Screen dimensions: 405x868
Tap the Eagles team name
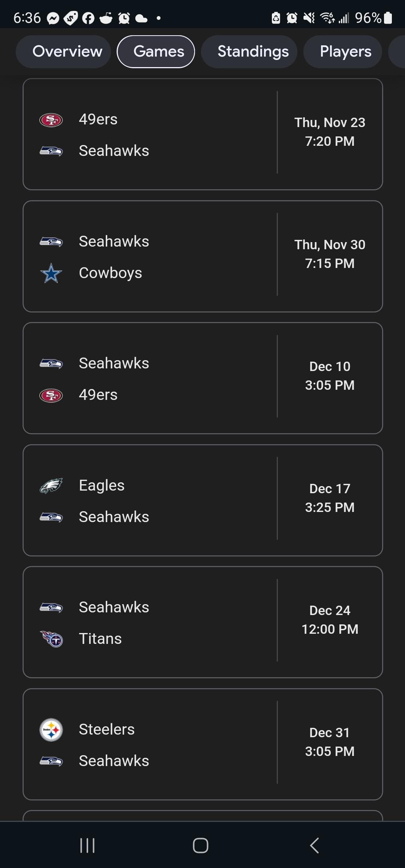pyautogui.click(x=102, y=485)
